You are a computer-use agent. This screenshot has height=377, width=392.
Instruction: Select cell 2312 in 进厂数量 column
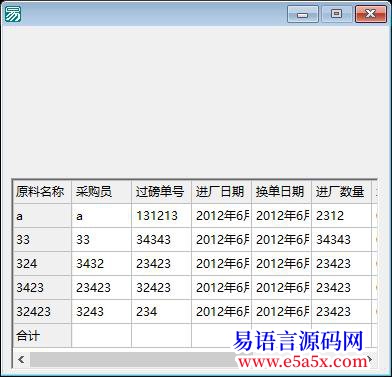(341, 216)
